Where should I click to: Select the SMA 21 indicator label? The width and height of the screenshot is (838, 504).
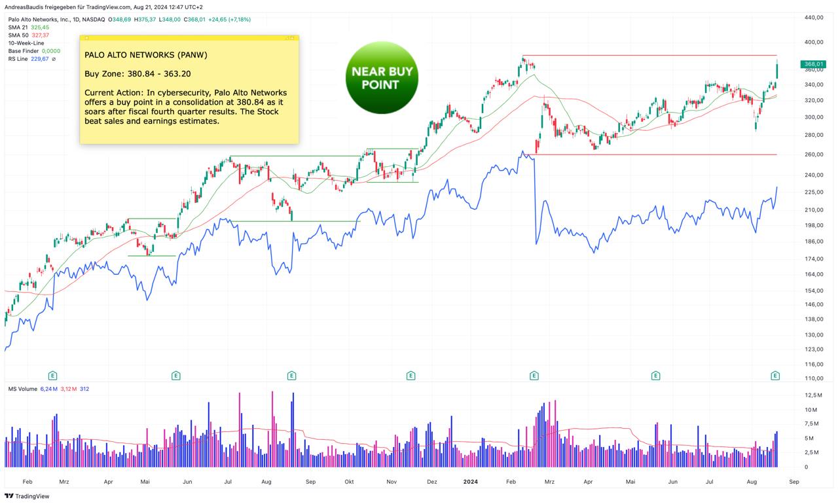tap(18, 27)
